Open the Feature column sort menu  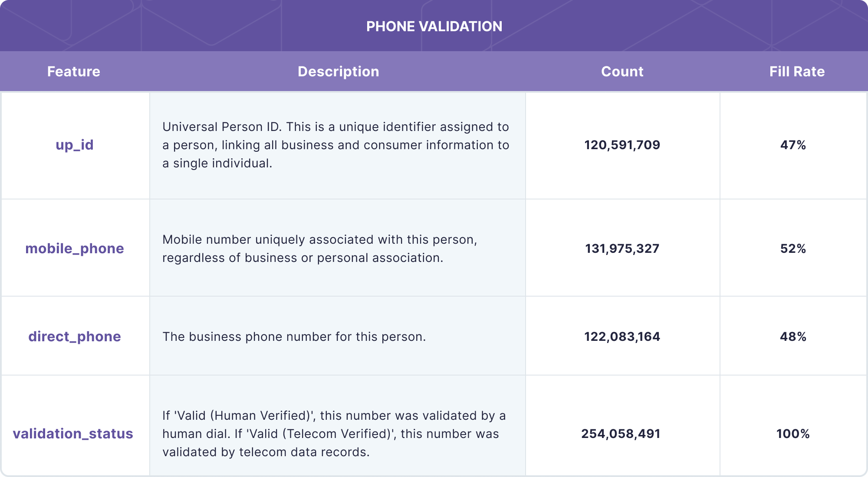pos(75,72)
